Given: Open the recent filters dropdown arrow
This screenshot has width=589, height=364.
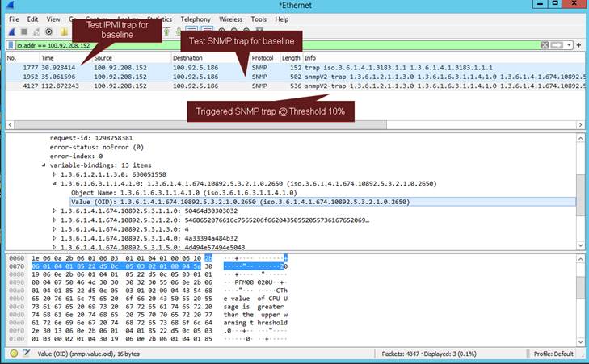Looking at the screenshot, I should pos(570,45).
